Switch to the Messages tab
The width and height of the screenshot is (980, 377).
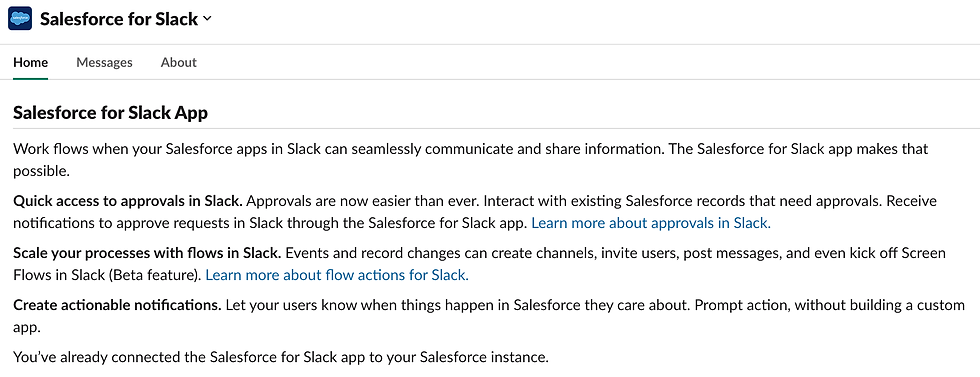(104, 63)
